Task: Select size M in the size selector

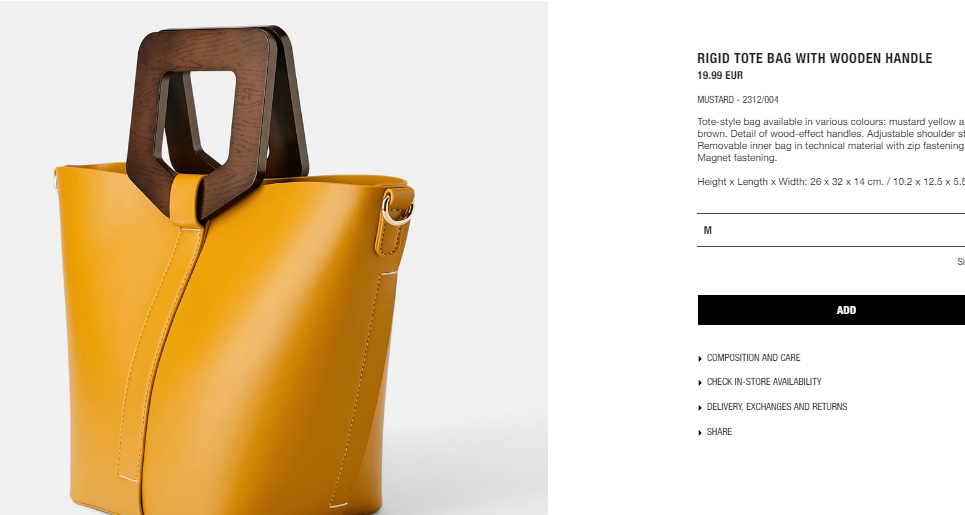Action: click(x=707, y=230)
